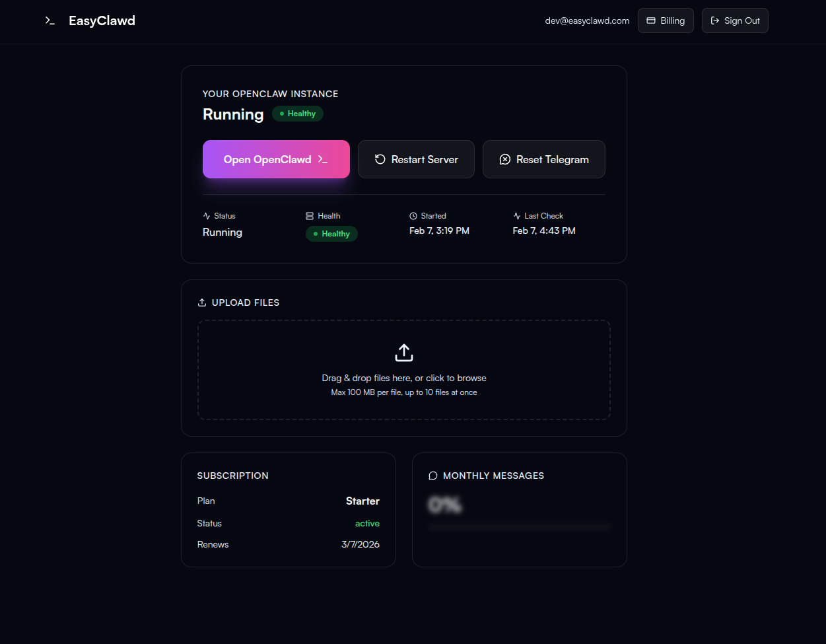The image size is (826, 644).
Task: Sign out of the dashboard
Action: pyautogui.click(x=734, y=20)
